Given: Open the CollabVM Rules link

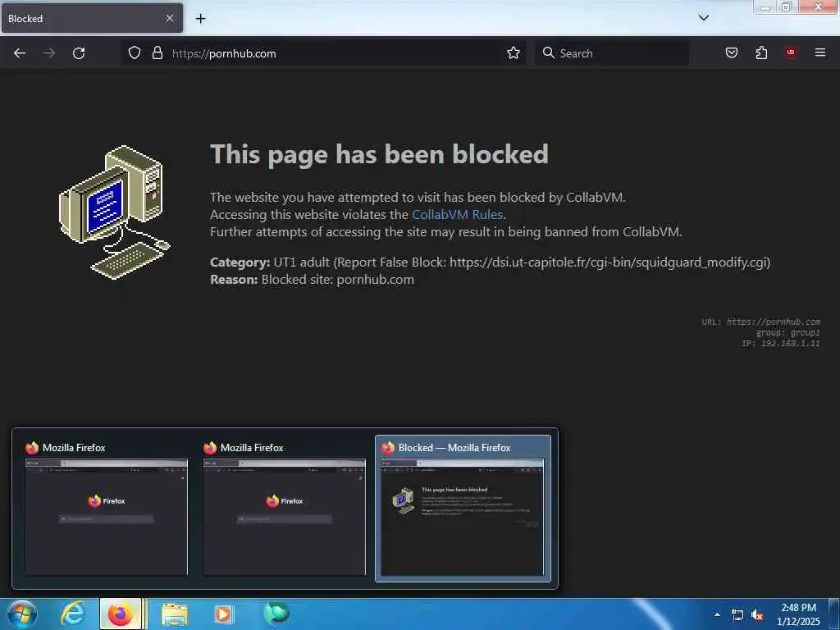Looking at the screenshot, I should (x=457, y=214).
